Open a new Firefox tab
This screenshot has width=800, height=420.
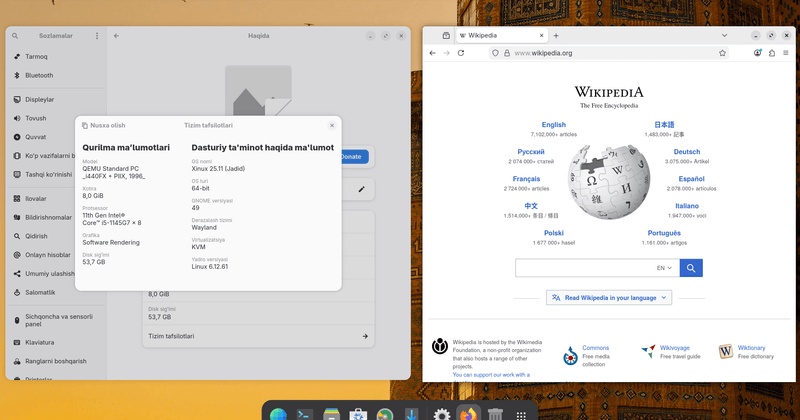click(556, 36)
